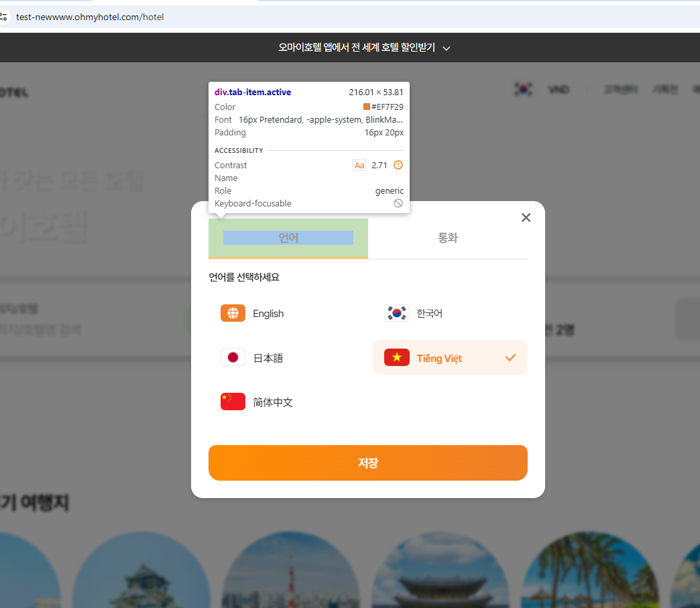Click the div.tab-item.active label in tooltip
The image size is (700, 608).
pos(253,92)
